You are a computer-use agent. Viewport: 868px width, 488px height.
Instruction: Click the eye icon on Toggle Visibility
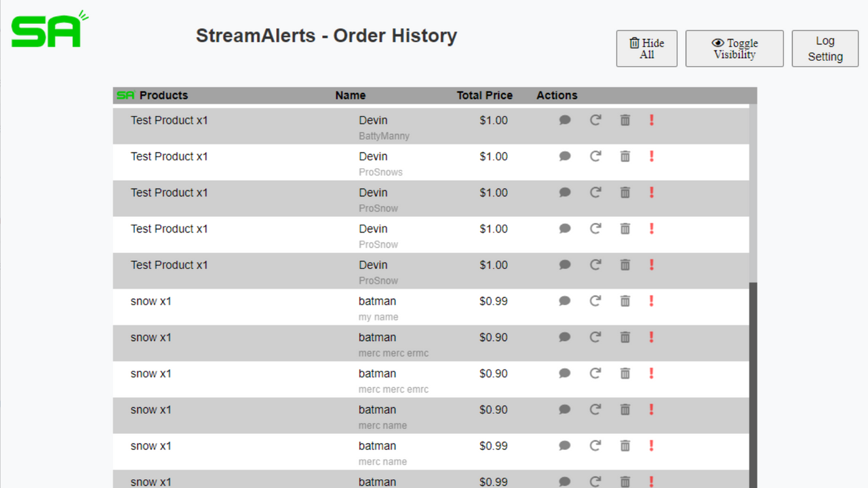coord(717,43)
